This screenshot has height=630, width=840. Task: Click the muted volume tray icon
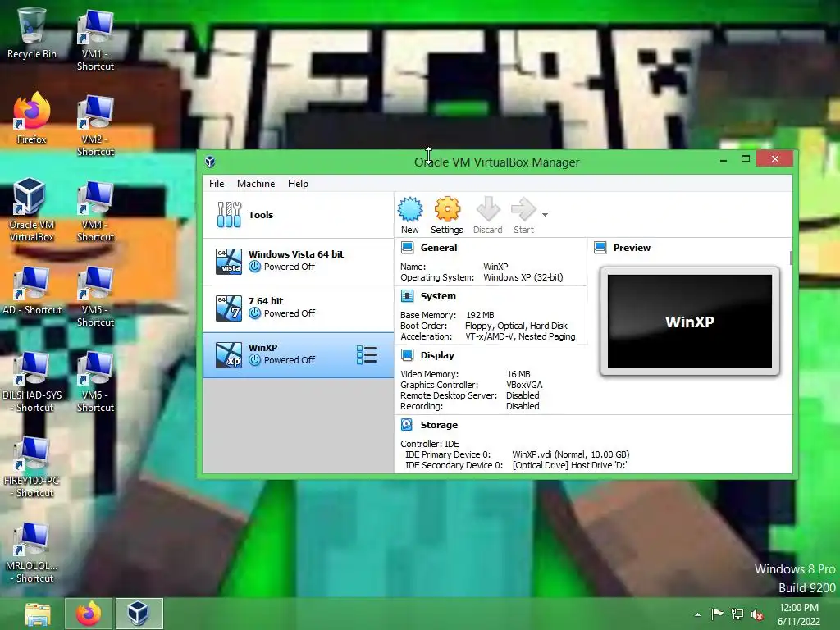(x=757, y=614)
